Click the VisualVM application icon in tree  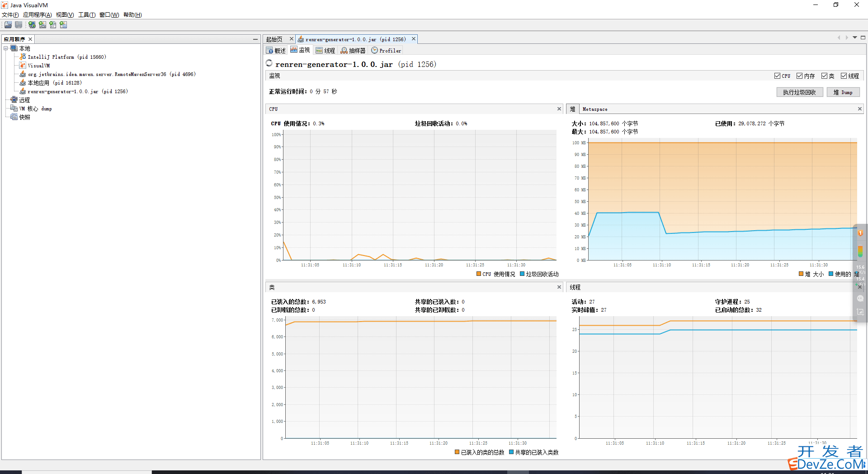pyautogui.click(x=23, y=66)
